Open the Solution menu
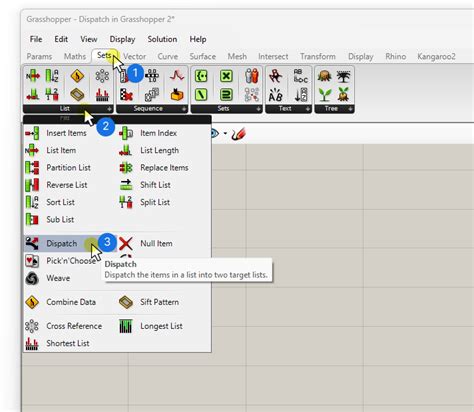This screenshot has width=474, height=412. click(162, 39)
